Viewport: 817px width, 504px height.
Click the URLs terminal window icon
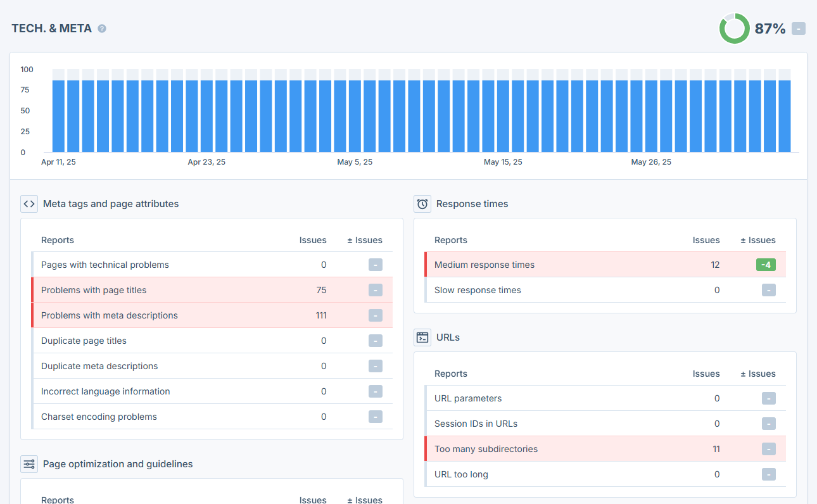coord(422,337)
